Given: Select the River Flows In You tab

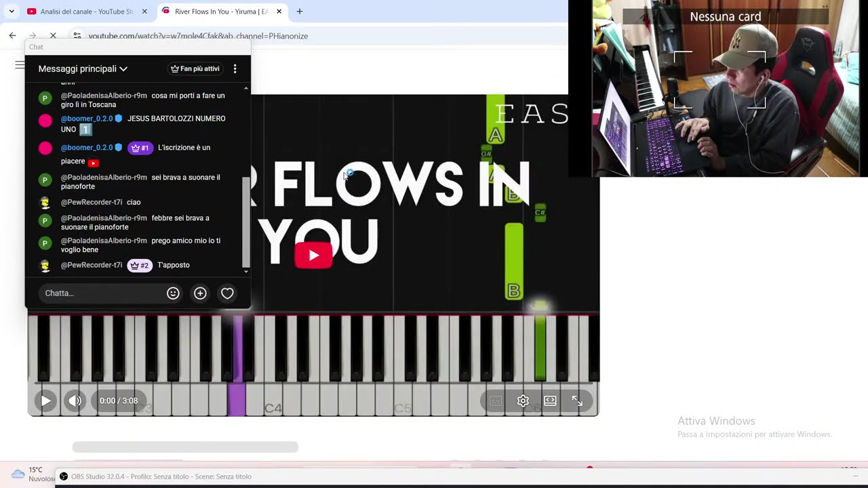Looking at the screenshot, I should click(221, 12).
